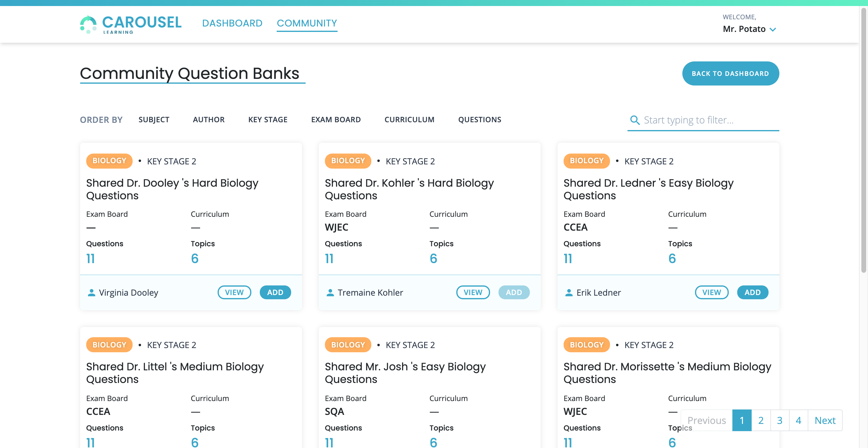The image size is (868, 448).
Task: Click Tremaine Kohler's author person icon
Action: pos(330,293)
